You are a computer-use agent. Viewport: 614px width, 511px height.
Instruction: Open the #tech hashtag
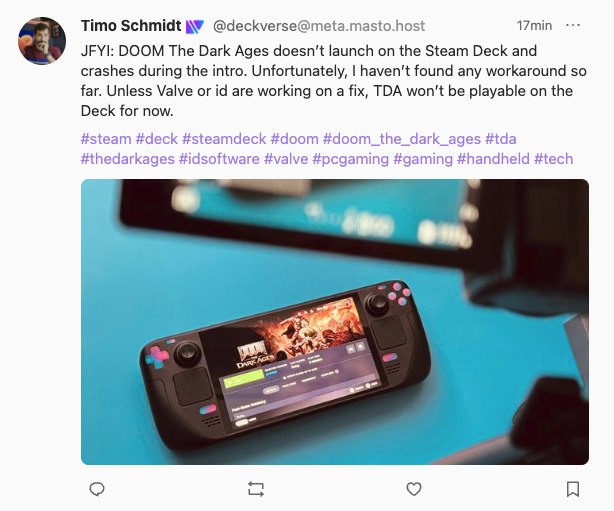pyautogui.click(x=554, y=159)
